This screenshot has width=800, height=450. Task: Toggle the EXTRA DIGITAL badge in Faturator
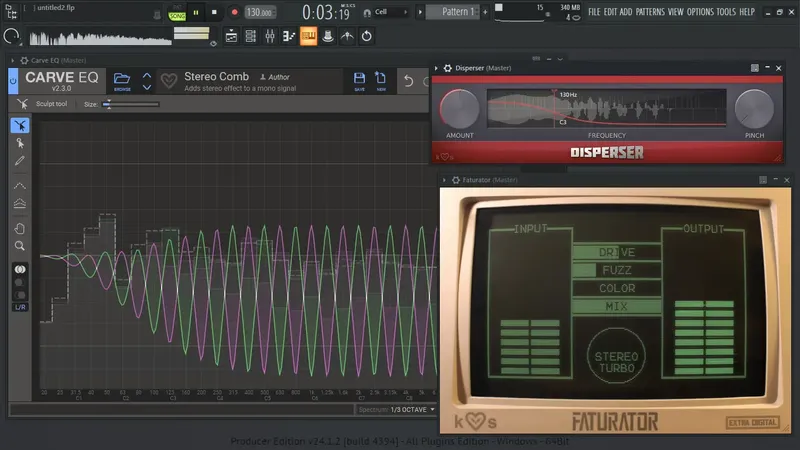[753, 422]
